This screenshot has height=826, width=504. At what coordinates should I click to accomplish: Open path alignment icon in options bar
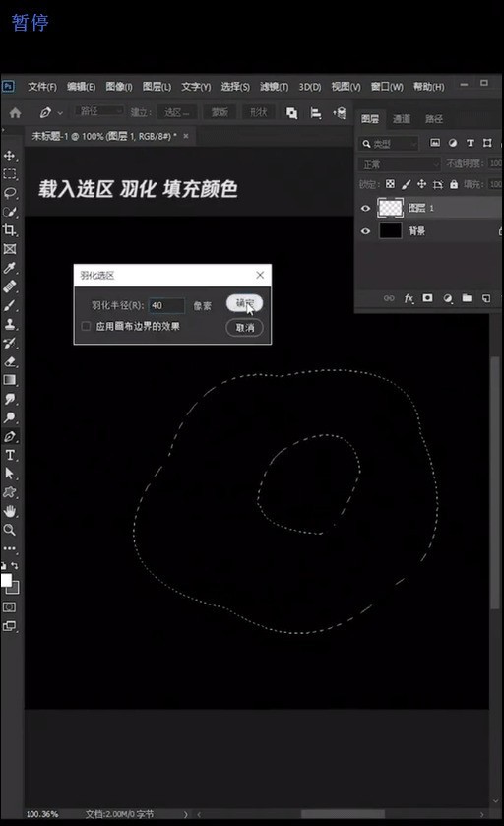click(315, 113)
